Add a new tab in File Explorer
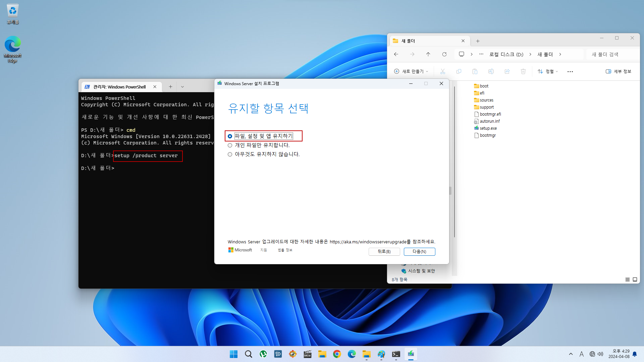Screen dimensions: 644x362 click(478, 41)
